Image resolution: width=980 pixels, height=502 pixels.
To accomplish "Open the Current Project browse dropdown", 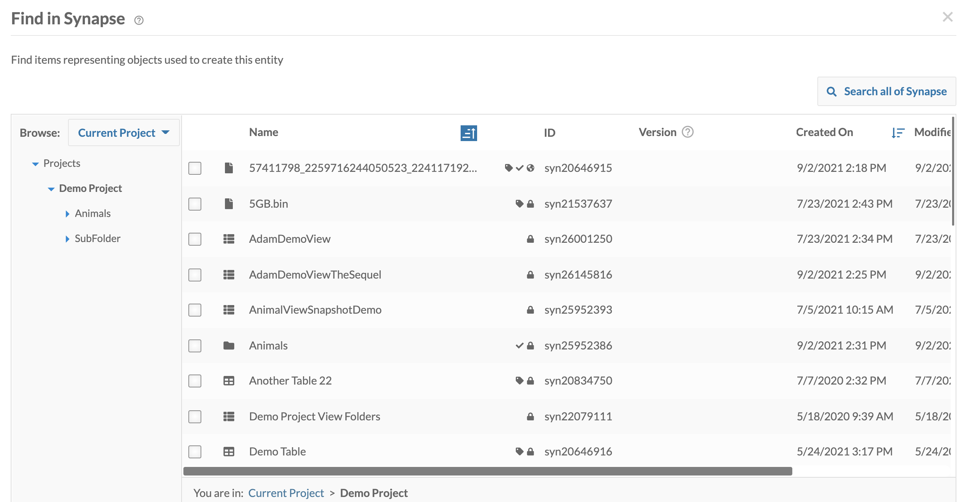I will point(124,133).
